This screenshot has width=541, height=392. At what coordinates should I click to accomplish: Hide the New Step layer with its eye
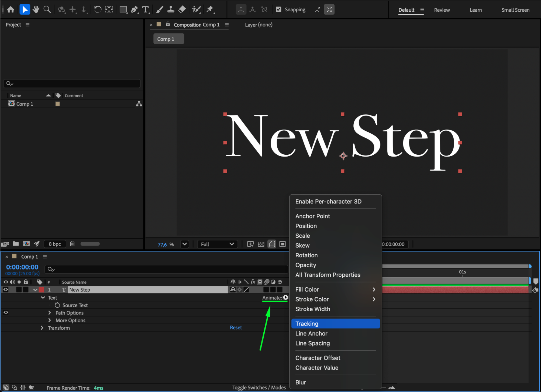[6, 290]
